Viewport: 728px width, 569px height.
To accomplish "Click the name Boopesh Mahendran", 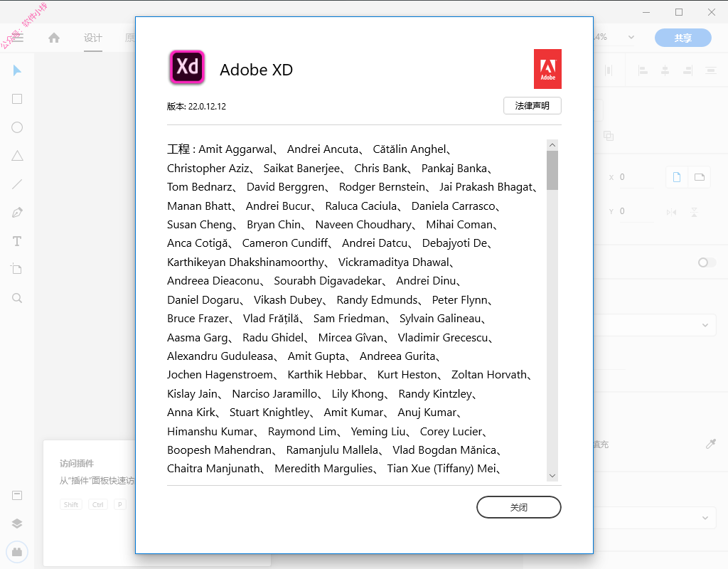I will click(x=219, y=450).
